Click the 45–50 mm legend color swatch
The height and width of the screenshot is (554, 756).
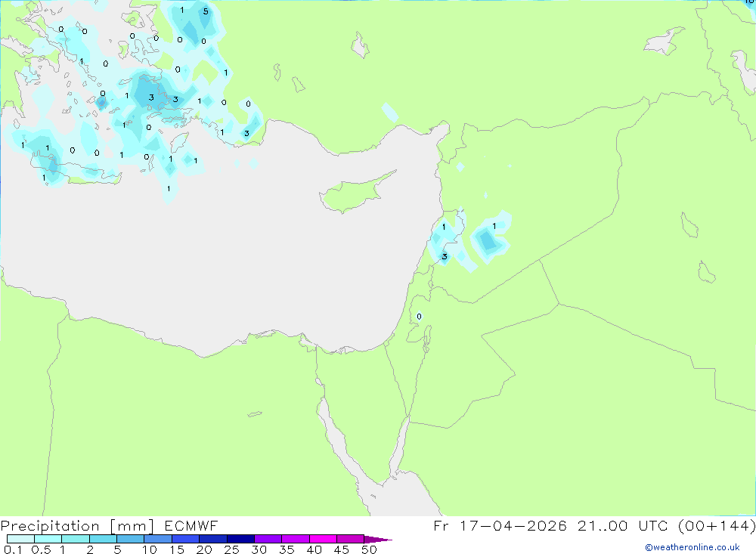coord(351,539)
